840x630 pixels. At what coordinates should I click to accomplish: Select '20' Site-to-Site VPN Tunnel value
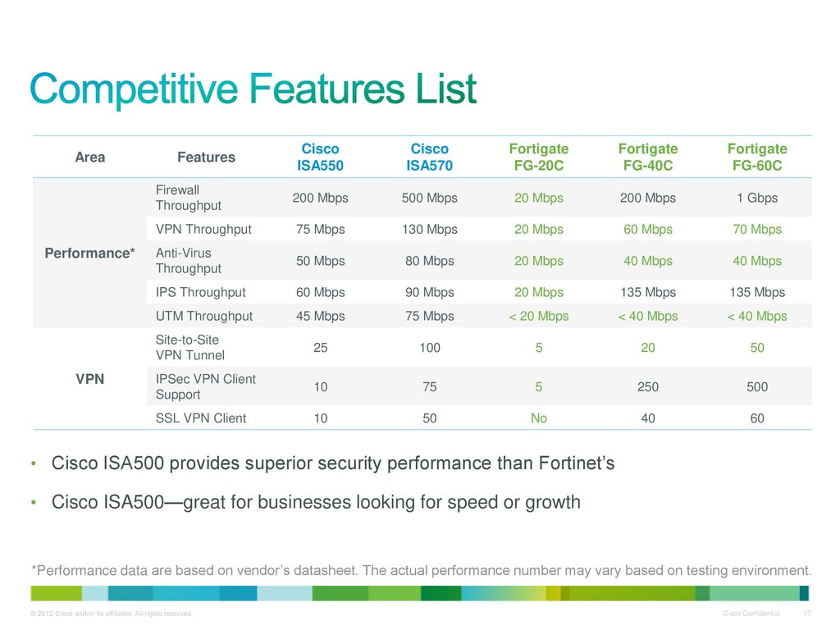(x=648, y=348)
